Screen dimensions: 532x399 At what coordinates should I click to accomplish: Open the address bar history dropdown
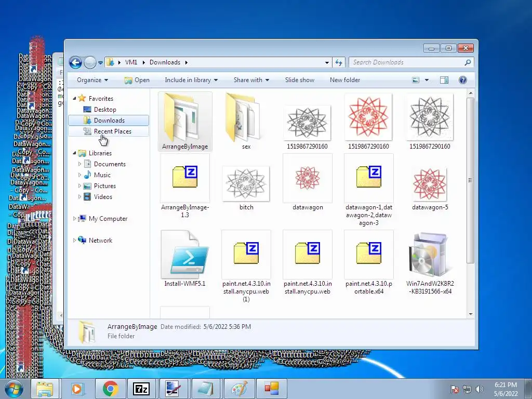(327, 62)
